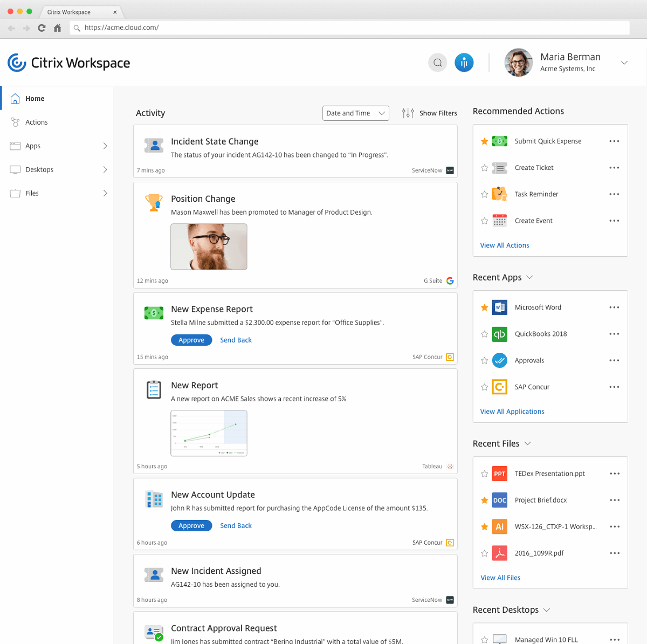Viewport: 647px width, 644px height.
Task: Click the blue Citrix assistant icon
Action: [x=464, y=62]
